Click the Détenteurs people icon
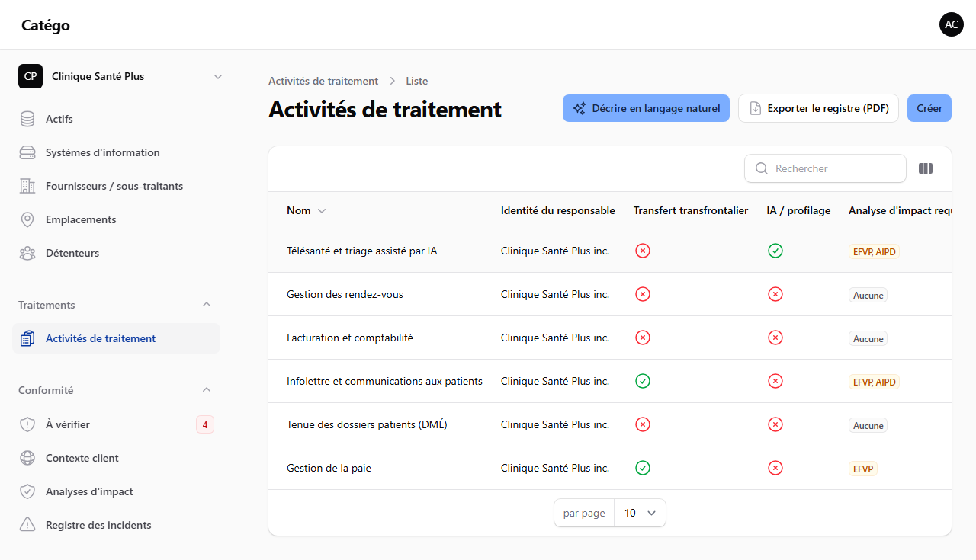The height and width of the screenshot is (560, 976). pos(27,253)
